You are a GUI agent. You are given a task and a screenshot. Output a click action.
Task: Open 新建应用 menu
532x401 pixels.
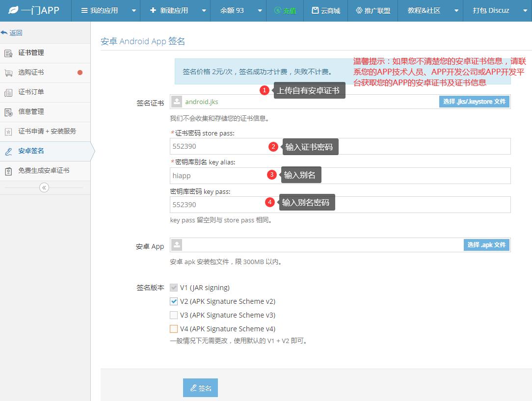[175, 10]
